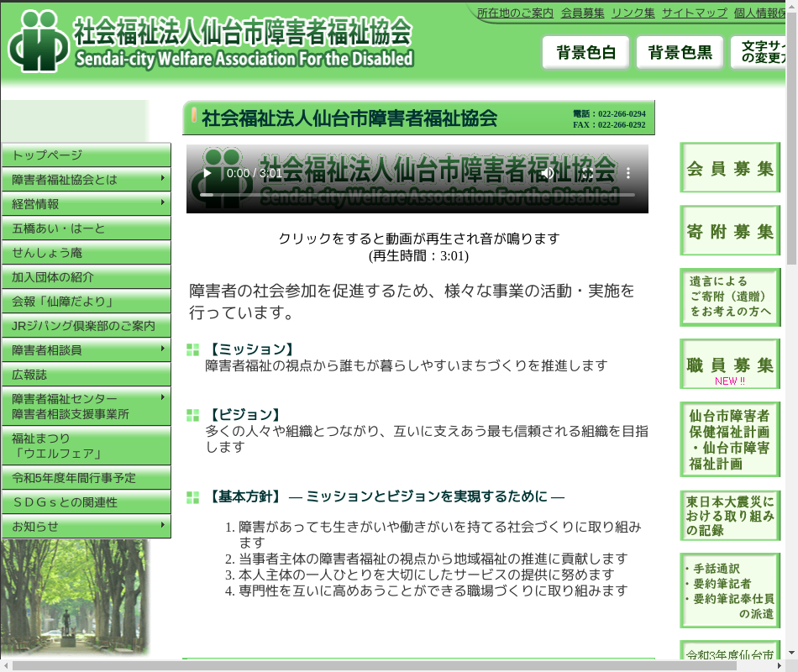
Task: Mute the video with the speaker icon
Action: pyautogui.click(x=548, y=174)
